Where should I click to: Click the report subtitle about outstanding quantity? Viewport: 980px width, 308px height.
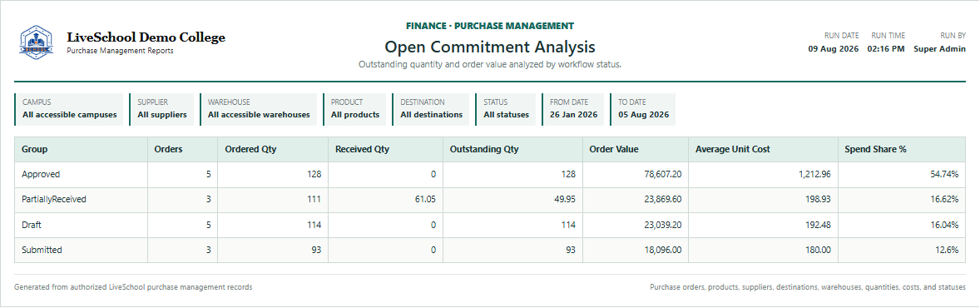pyautogui.click(x=489, y=64)
